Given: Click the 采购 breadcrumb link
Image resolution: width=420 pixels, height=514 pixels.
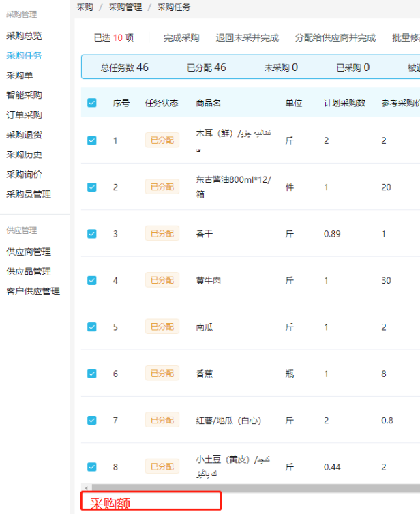Looking at the screenshot, I should pos(85,7).
